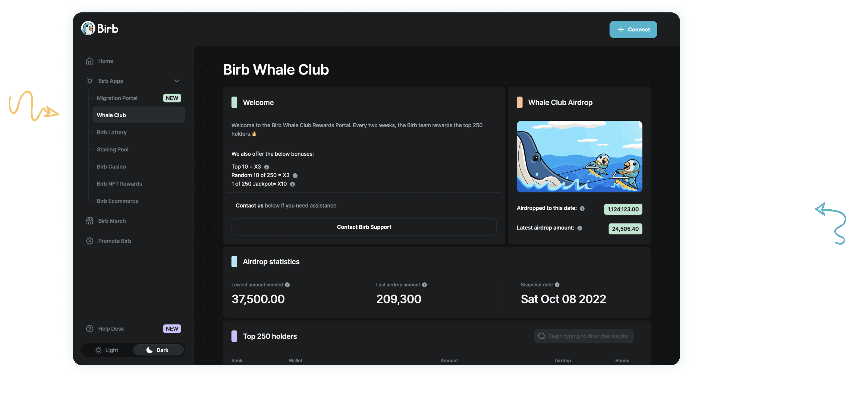Viewport: 868px width, 403px height.
Task: Click the Help Desk question mark icon
Action: coord(90,329)
